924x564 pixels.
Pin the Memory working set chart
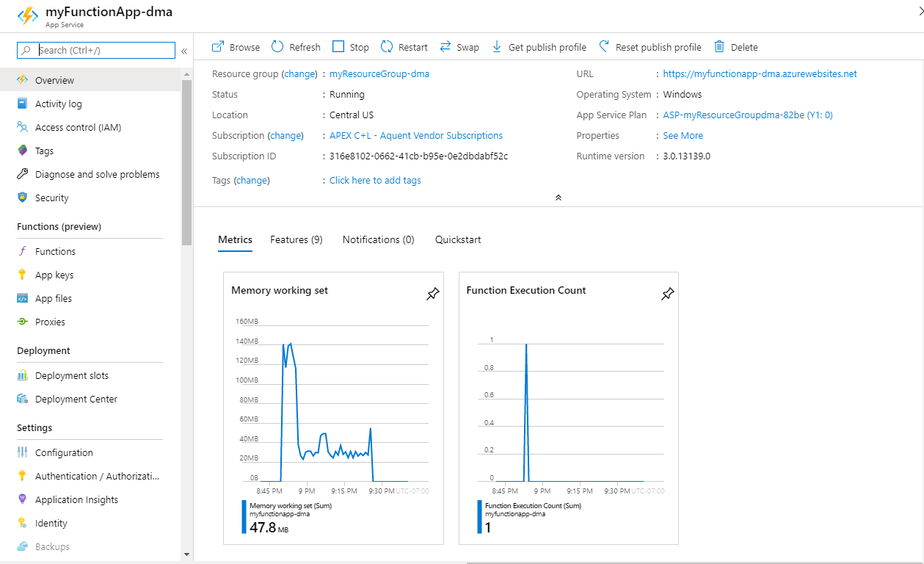point(433,294)
